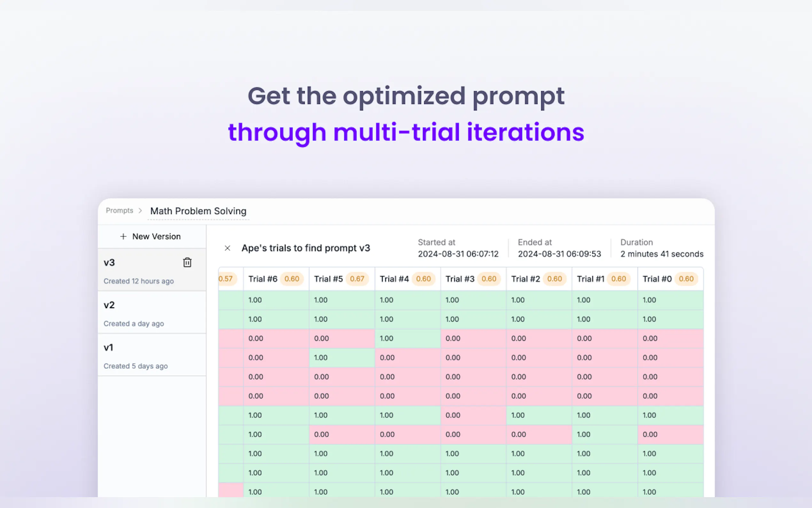Screen dimensions: 812x508
Task: Close the Ape's trials panel
Action: (x=227, y=248)
